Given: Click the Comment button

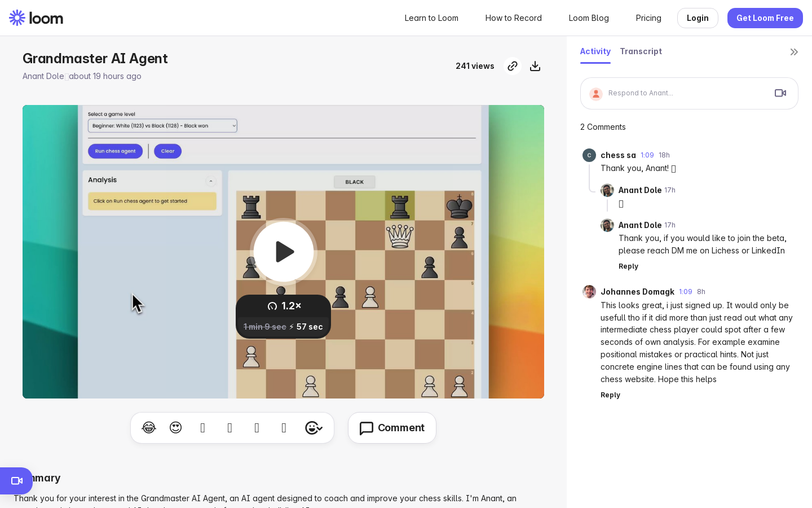Looking at the screenshot, I should (392, 428).
